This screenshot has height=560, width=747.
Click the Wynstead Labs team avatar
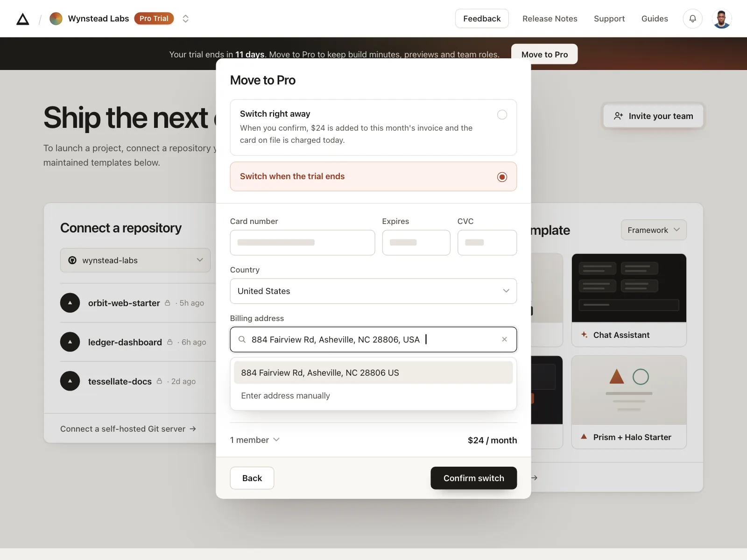(56, 19)
